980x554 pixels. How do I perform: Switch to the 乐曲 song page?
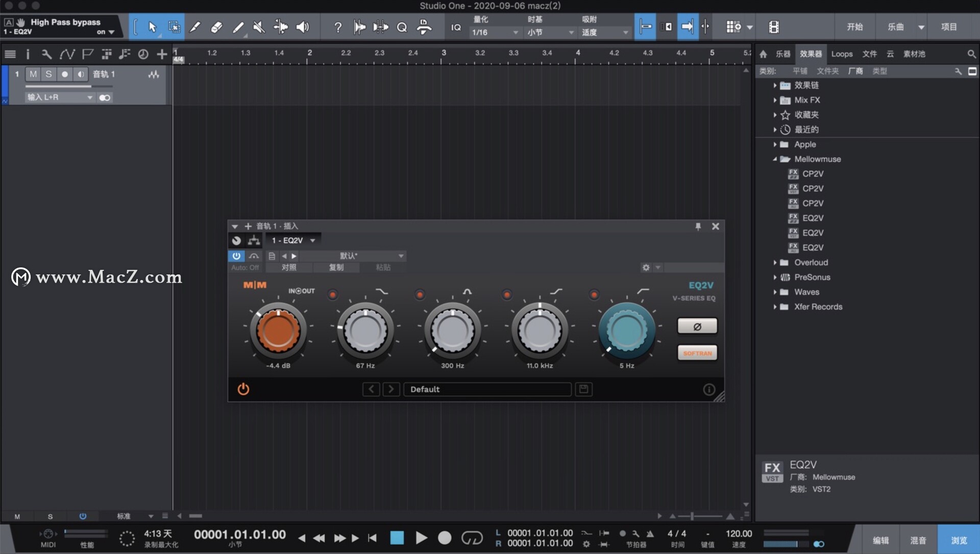(x=895, y=27)
